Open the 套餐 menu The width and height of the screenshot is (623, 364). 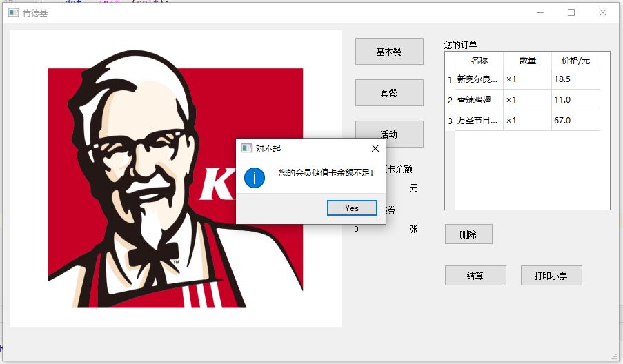(x=389, y=93)
